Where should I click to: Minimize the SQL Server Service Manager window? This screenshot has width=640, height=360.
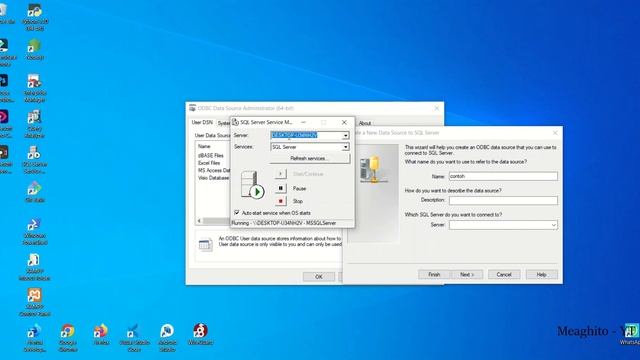(x=303, y=122)
